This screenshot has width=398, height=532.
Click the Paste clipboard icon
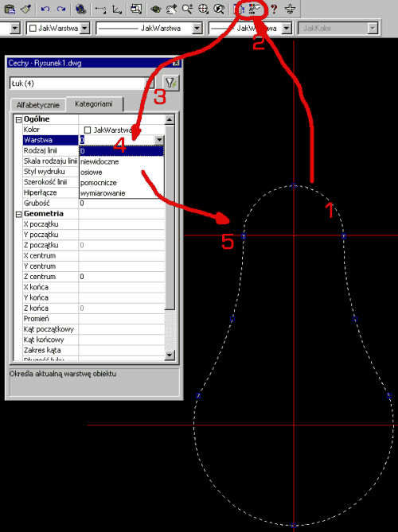(x=10, y=10)
